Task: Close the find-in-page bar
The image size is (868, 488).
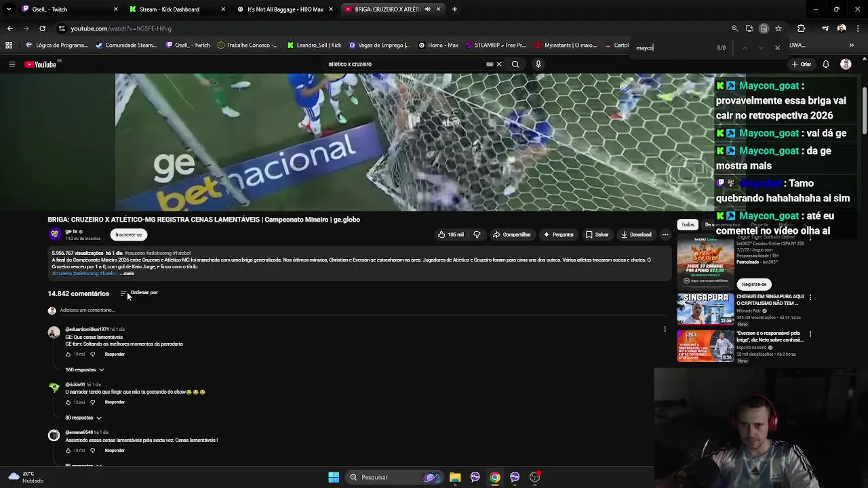Action: click(777, 48)
